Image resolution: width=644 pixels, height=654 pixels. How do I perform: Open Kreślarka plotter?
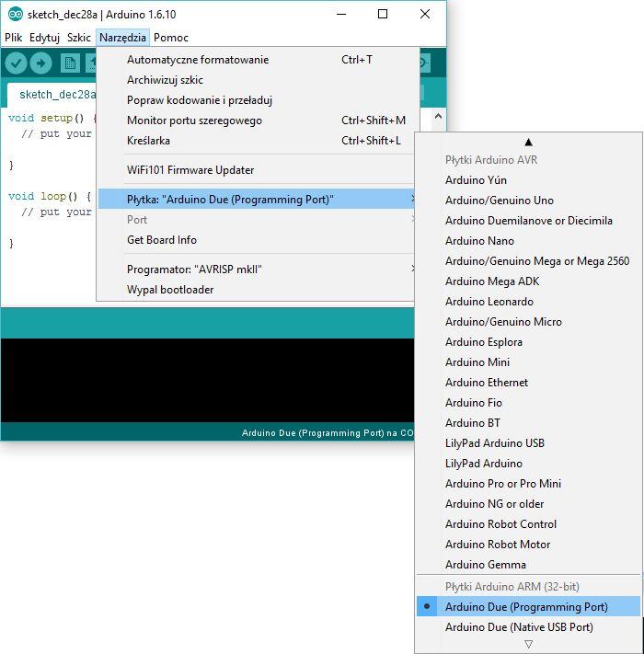(257, 141)
